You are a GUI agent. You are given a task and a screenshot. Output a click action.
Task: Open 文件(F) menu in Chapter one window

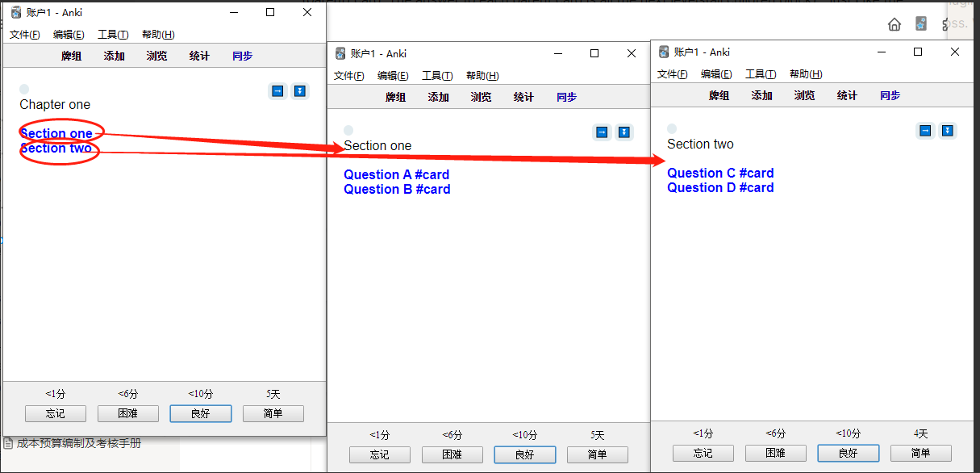[25, 35]
